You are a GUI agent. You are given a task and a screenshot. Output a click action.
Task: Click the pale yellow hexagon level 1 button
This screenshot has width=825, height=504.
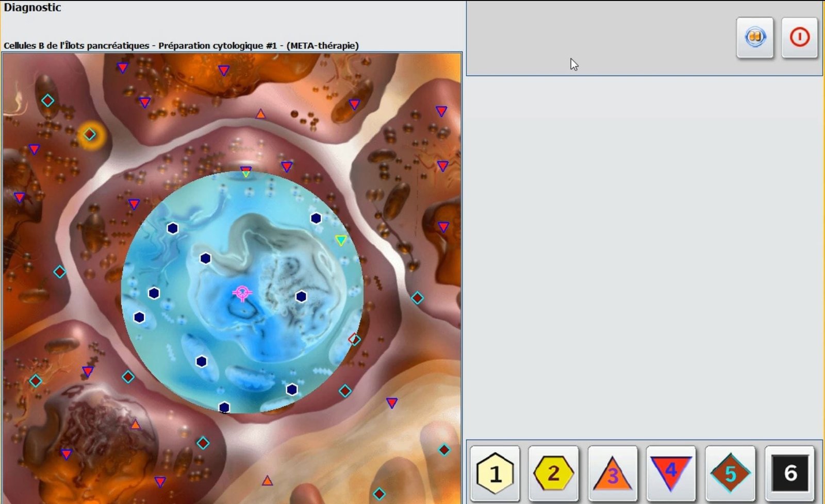[494, 473]
